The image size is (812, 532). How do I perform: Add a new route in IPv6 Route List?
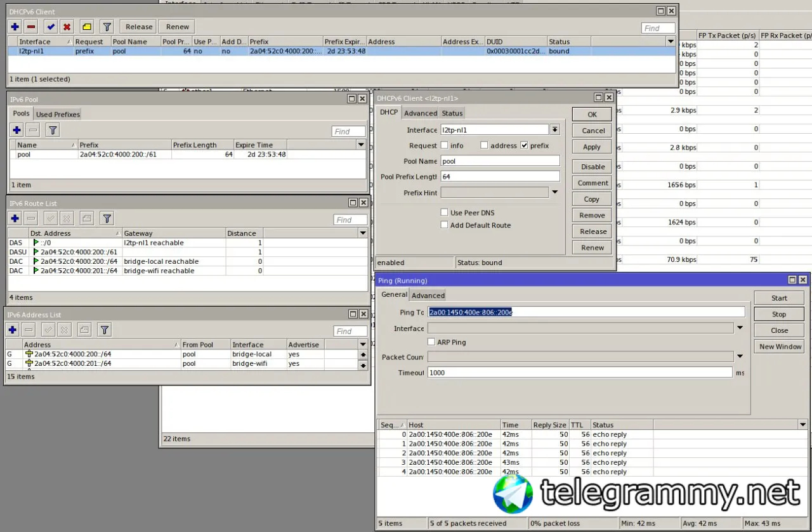15,218
